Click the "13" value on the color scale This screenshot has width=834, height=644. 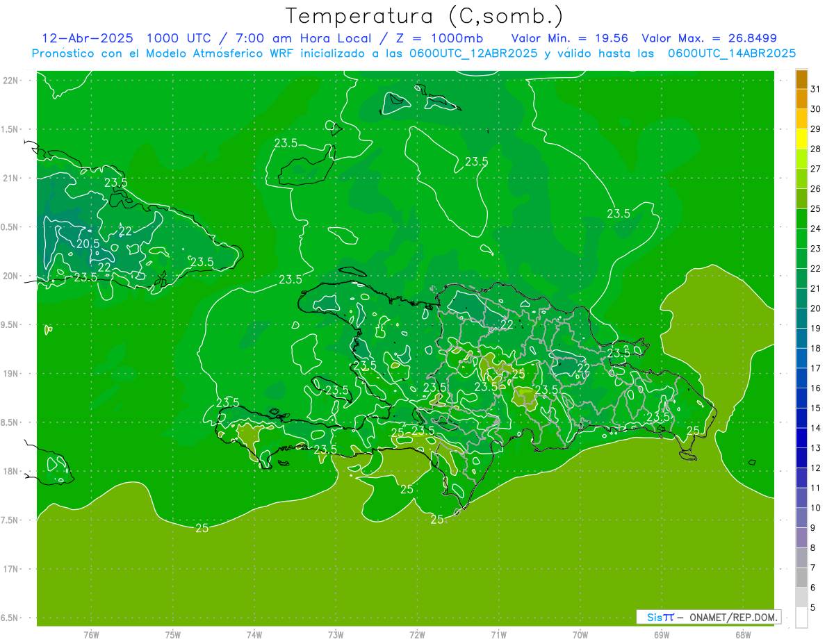tap(815, 448)
